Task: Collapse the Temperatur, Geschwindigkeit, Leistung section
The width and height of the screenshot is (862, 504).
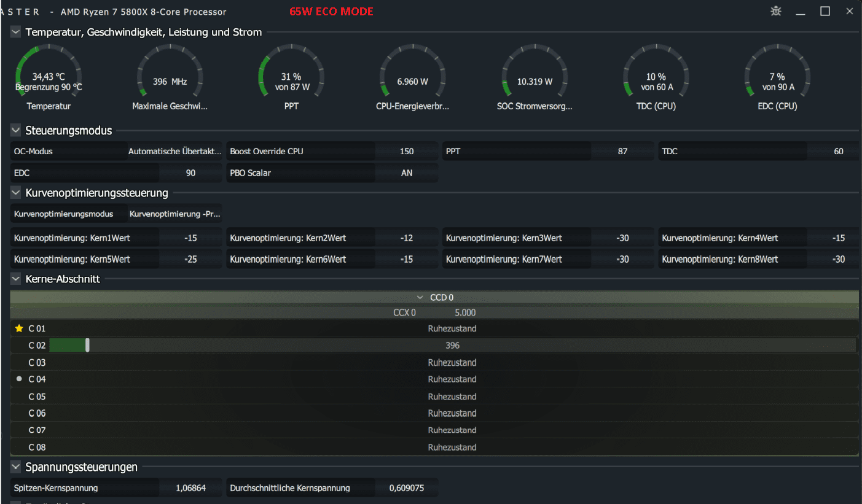Action: coord(16,32)
